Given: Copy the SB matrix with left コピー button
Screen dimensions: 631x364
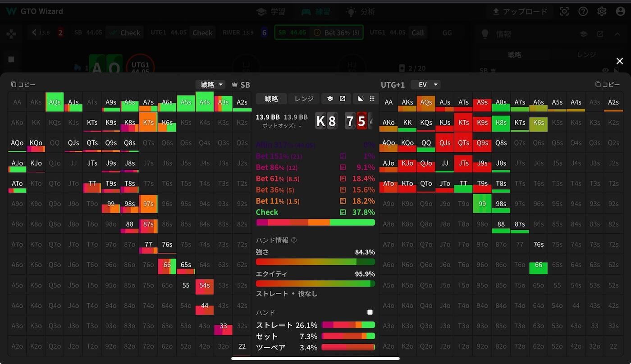Looking at the screenshot, I should (x=23, y=85).
